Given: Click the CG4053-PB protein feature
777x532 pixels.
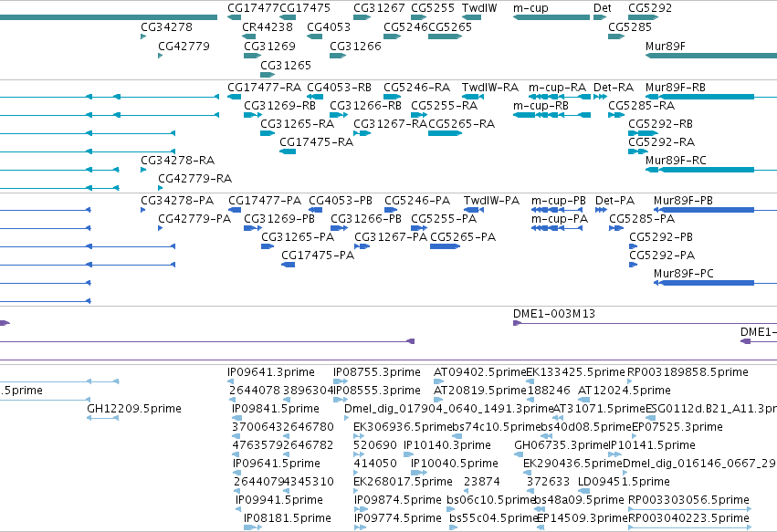Looking at the screenshot, I should 316,210.
